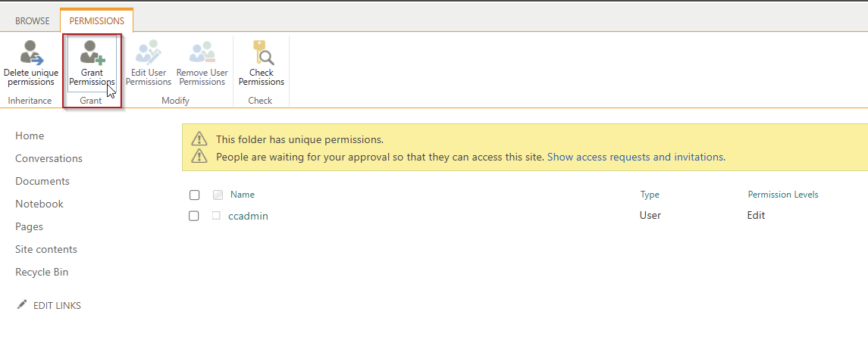Go to Recycle Bin in sidebar
868x346 pixels.
coord(42,272)
